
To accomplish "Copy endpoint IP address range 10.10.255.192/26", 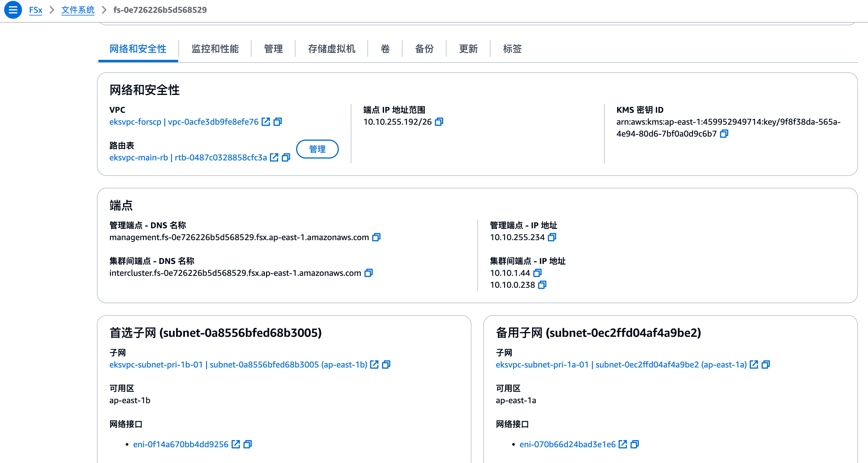I will tap(439, 122).
